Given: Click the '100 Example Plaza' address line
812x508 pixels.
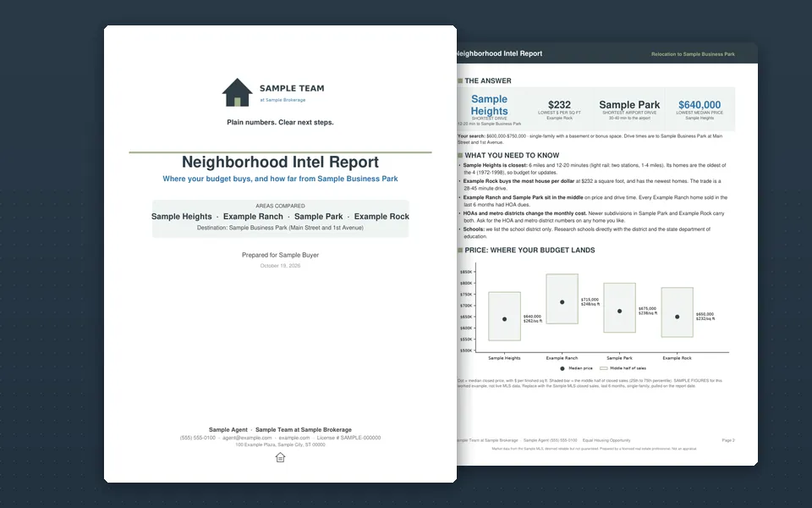Looking at the screenshot, I should (x=280, y=444).
